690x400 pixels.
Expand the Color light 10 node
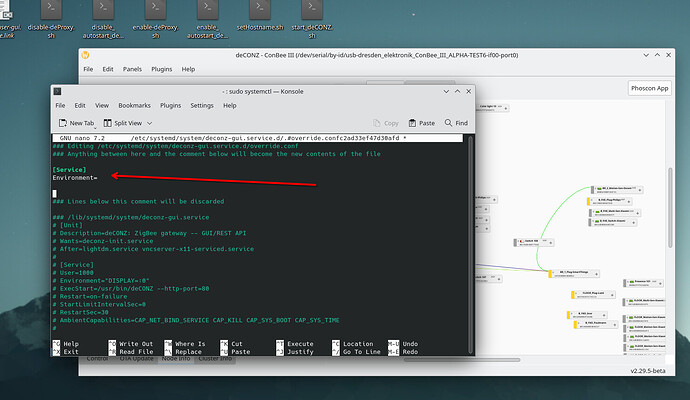pyautogui.click(x=506, y=108)
